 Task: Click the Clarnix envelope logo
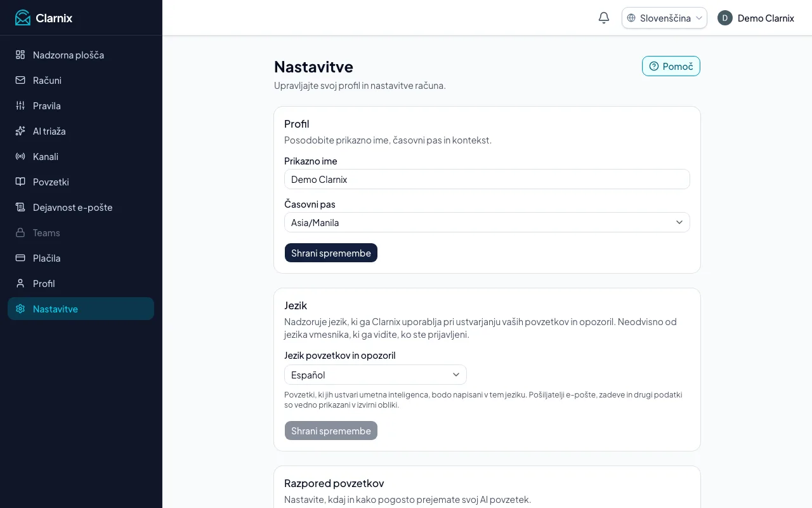click(23, 18)
